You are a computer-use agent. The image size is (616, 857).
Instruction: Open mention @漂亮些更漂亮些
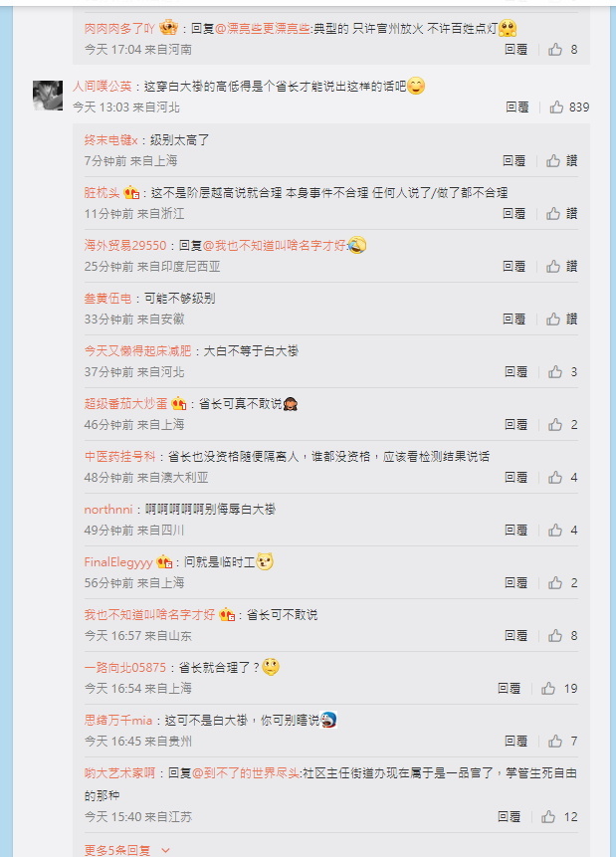(x=263, y=29)
